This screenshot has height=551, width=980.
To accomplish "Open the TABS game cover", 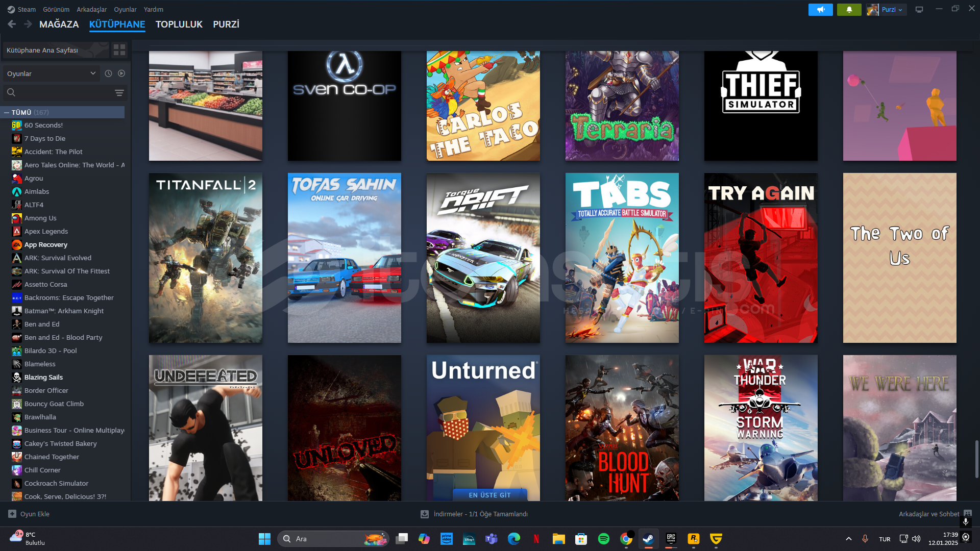I will [x=622, y=258].
